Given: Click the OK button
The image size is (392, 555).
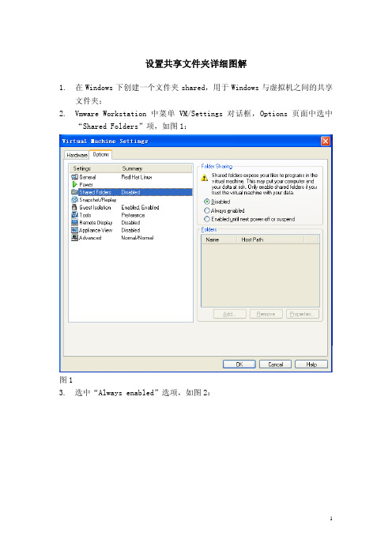Looking at the screenshot, I should [x=239, y=364].
